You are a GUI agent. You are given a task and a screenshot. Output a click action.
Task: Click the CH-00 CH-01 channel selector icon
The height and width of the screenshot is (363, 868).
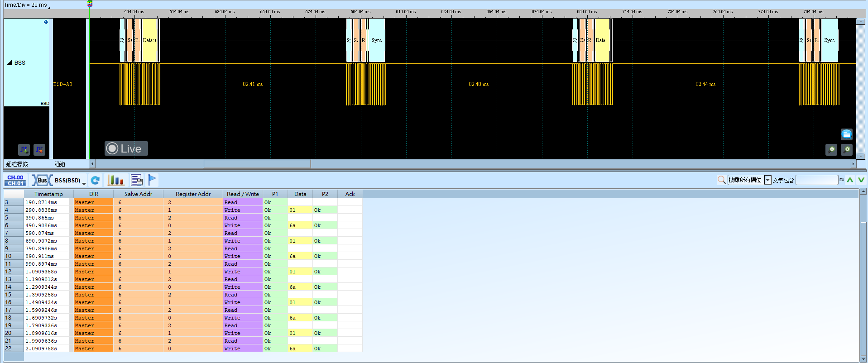pos(15,180)
